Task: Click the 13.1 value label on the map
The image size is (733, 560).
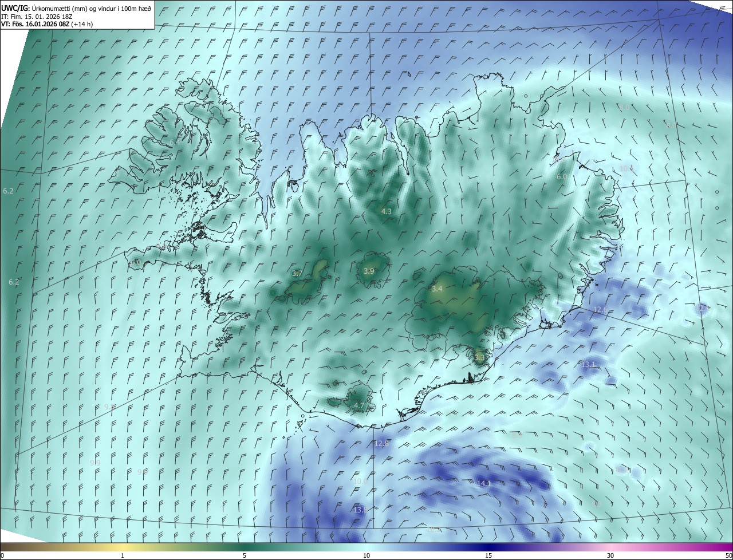Action: [588, 364]
